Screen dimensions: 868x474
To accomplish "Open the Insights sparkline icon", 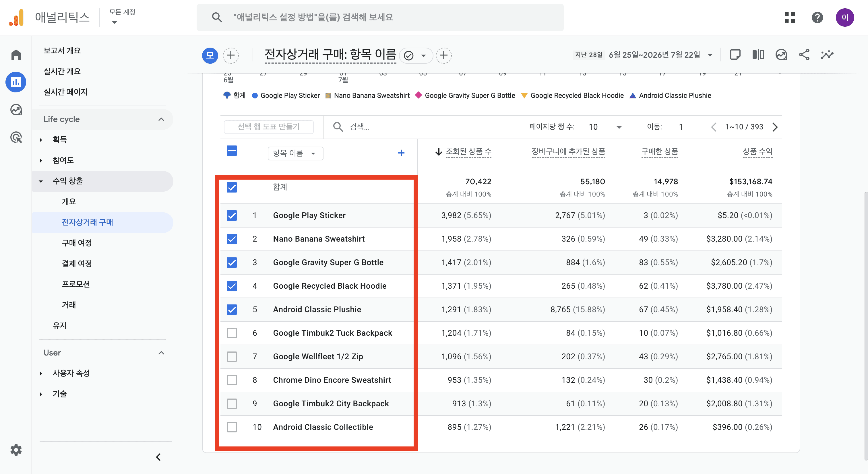I will pos(827,55).
